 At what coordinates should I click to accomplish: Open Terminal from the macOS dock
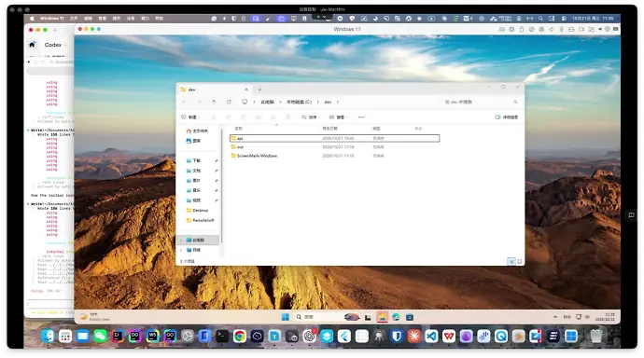coord(222,337)
